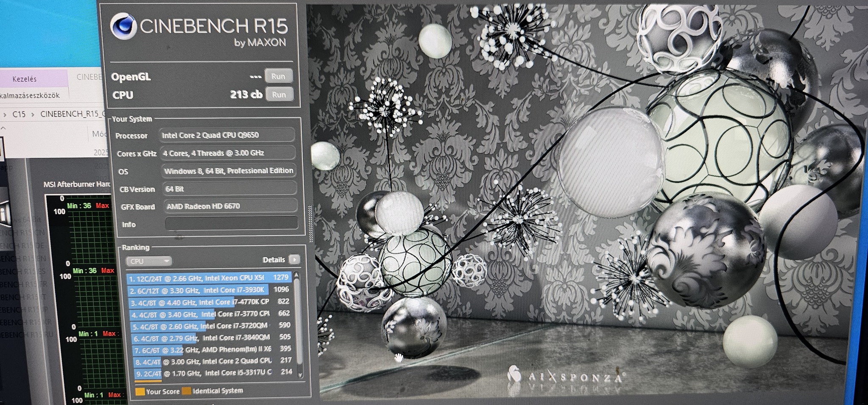Click the C15 breadcrumb in File Explorer
This screenshot has height=405, width=868.
[x=19, y=114]
